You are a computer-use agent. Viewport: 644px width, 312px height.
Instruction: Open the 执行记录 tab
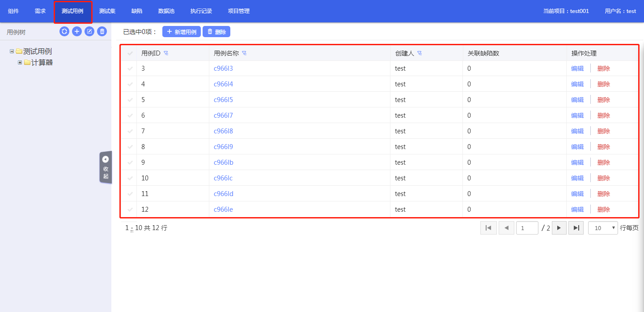[x=201, y=11]
